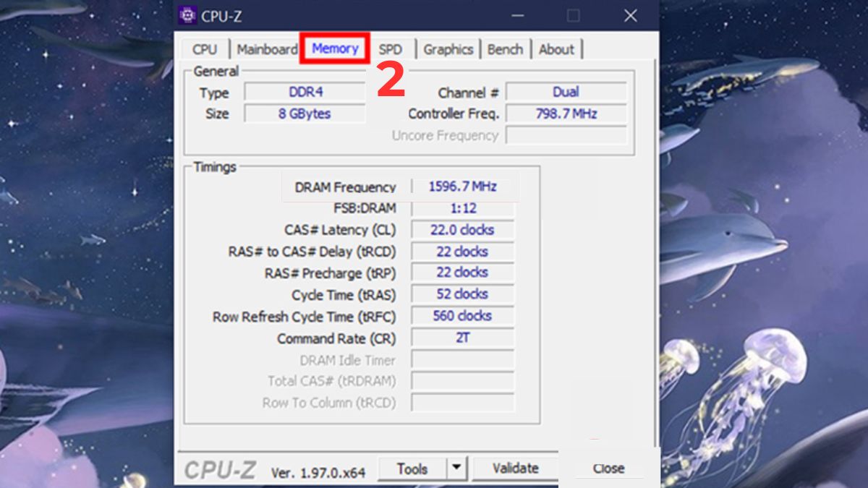This screenshot has width=868, height=488.
Task: Click the RAS# Precharge value 22 clocks
Action: [463, 273]
